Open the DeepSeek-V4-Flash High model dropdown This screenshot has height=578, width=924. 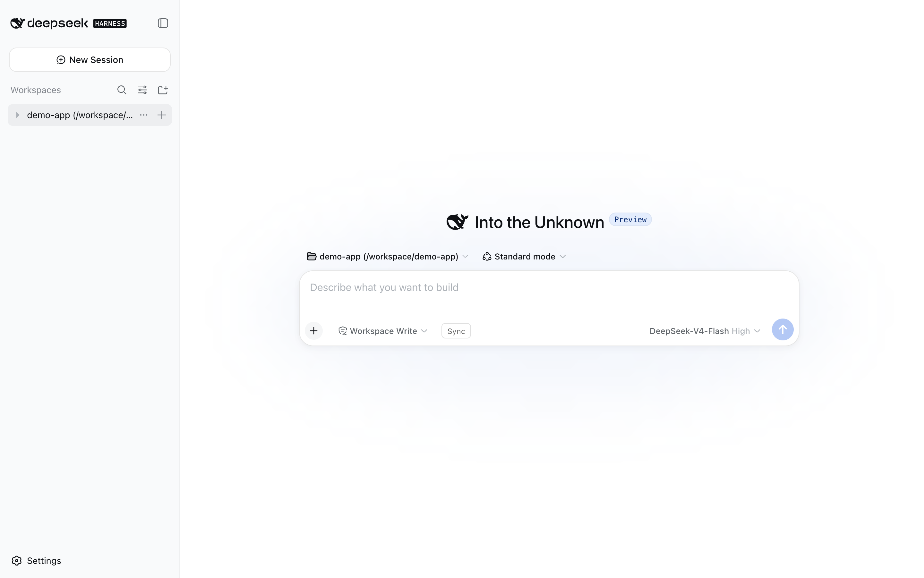click(705, 331)
